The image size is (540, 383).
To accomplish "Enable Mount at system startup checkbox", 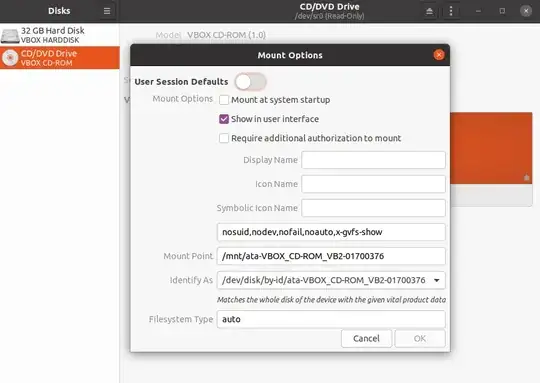I will [x=224, y=100].
